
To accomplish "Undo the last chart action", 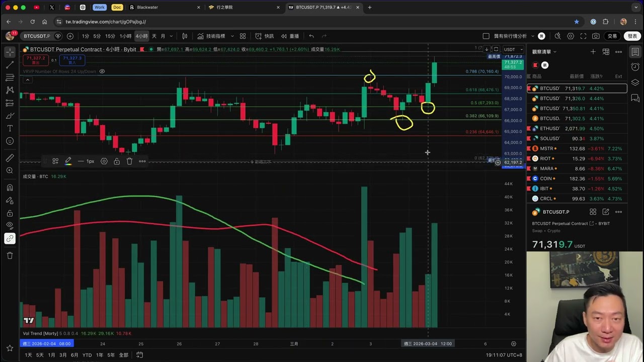I will coord(311,36).
